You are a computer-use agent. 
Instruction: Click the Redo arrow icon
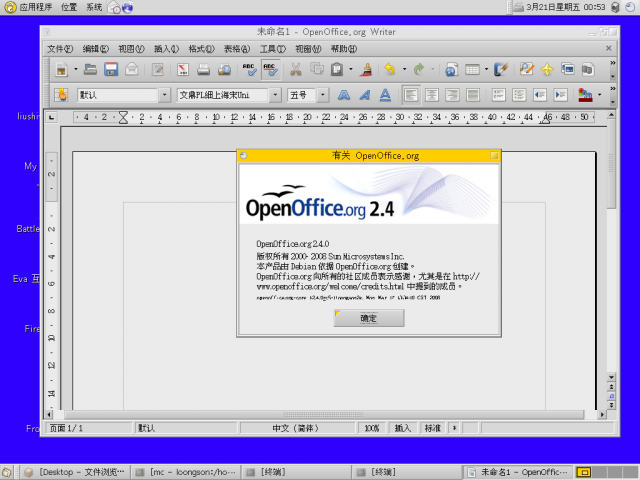419,69
